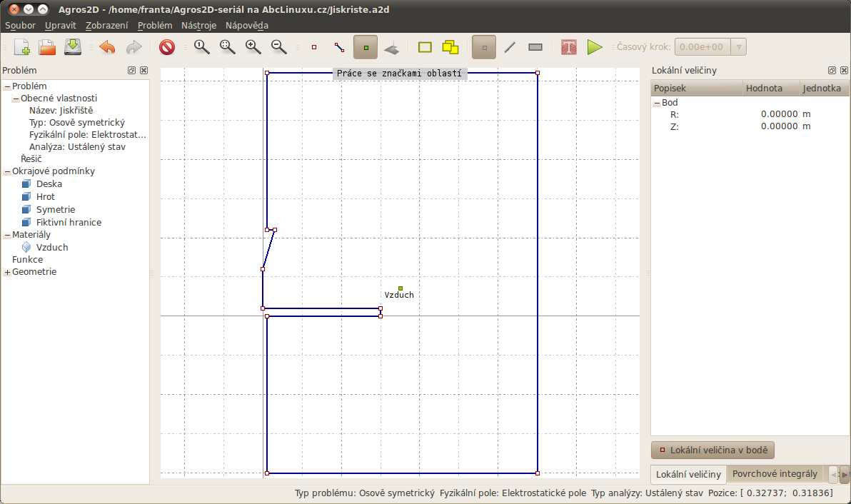Screen dimensions: 851x504
Task: Open the Soubor menu
Action: pyautogui.click(x=20, y=26)
